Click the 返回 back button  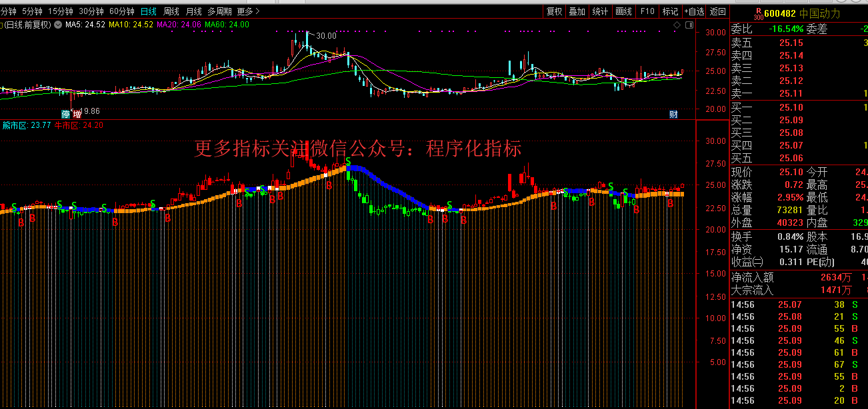tap(718, 11)
